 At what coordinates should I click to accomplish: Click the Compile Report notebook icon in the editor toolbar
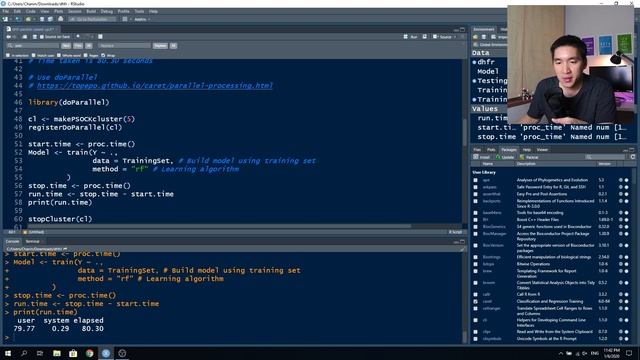(x=100, y=37)
